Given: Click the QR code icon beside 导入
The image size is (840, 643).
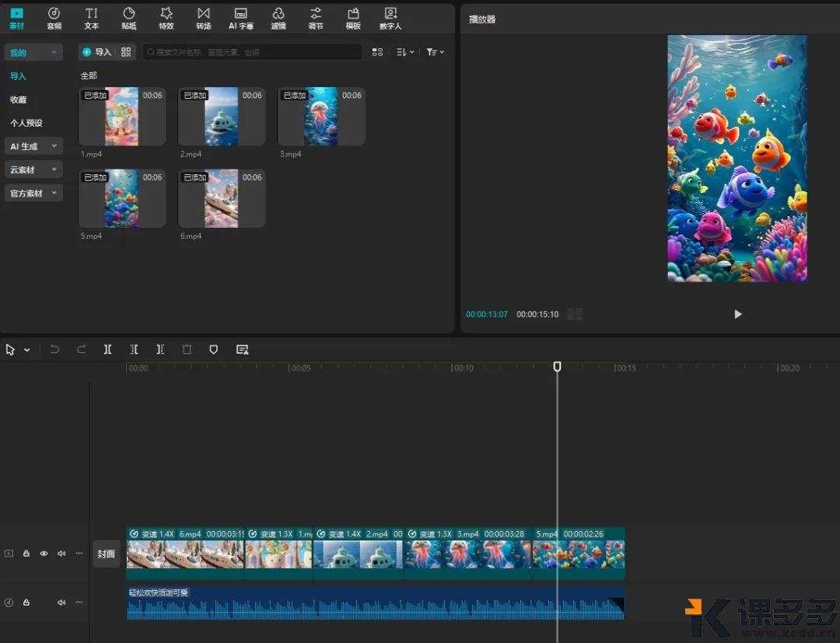Looking at the screenshot, I should [x=126, y=52].
